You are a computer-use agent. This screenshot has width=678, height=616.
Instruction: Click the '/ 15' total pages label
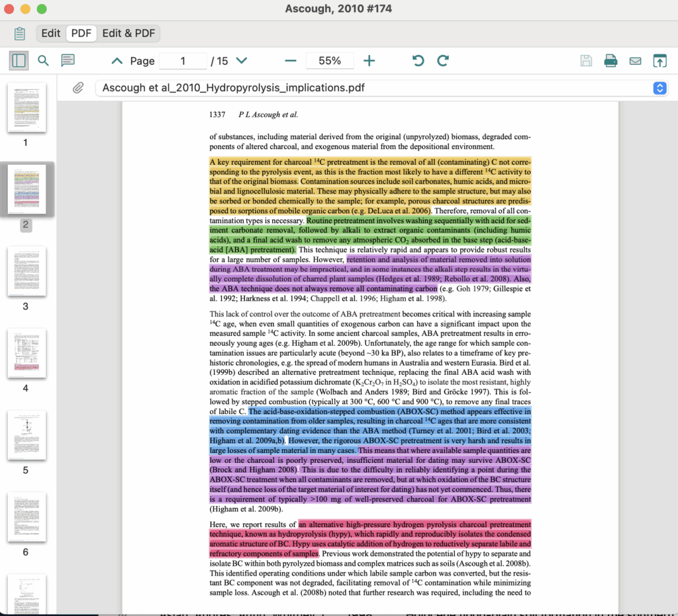pyautogui.click(x=219, y=61)
